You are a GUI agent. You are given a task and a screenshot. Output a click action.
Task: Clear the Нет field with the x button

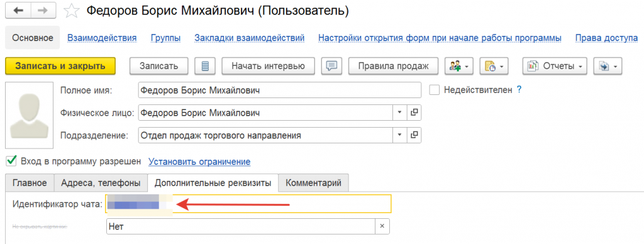[382, 226]
